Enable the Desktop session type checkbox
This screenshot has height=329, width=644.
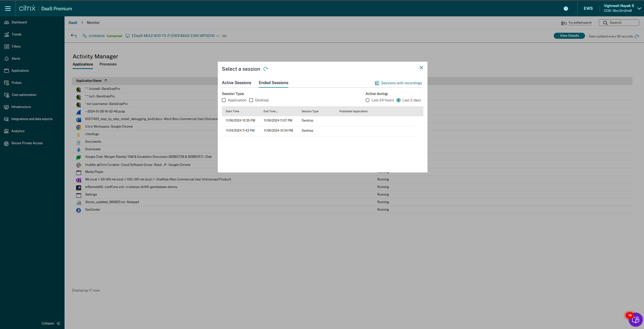251,100
